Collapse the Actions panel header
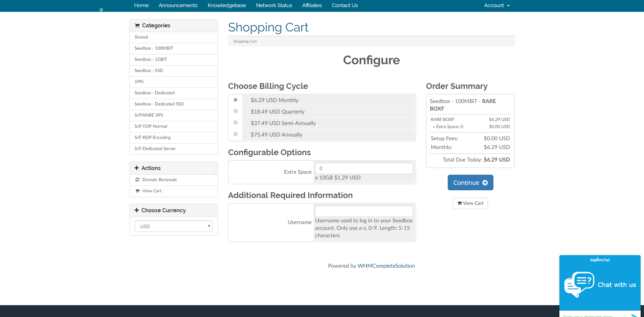The height and width of the screenshot is (317, 644). (151, 168)
